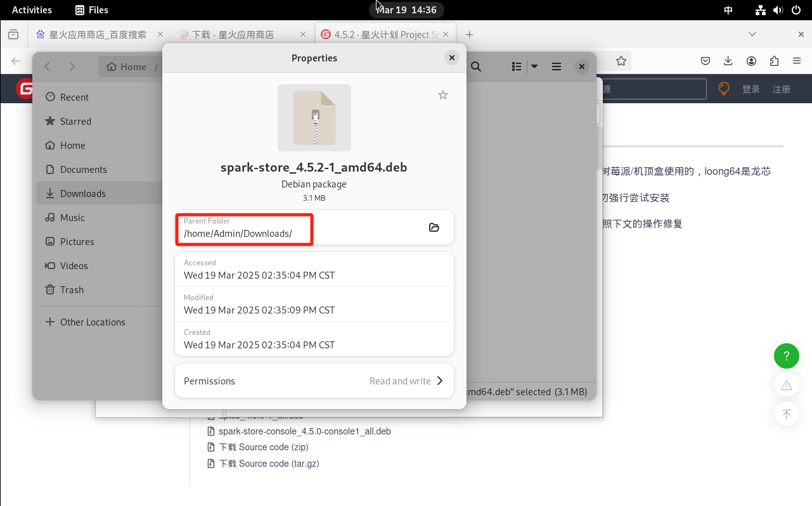Viewport: 812px width, 506px height.
Task: Open new browser tab with plus
Action: tap(470, 35)
